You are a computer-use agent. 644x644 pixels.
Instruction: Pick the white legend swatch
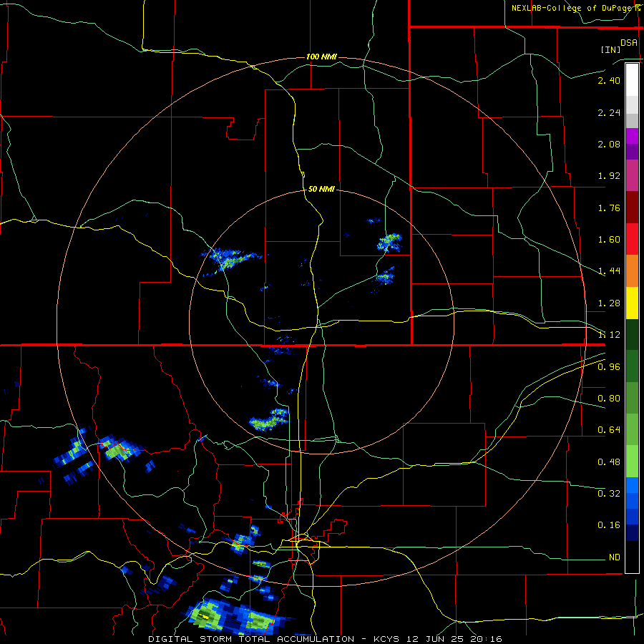pyautogui.click(x=632, y=80)
